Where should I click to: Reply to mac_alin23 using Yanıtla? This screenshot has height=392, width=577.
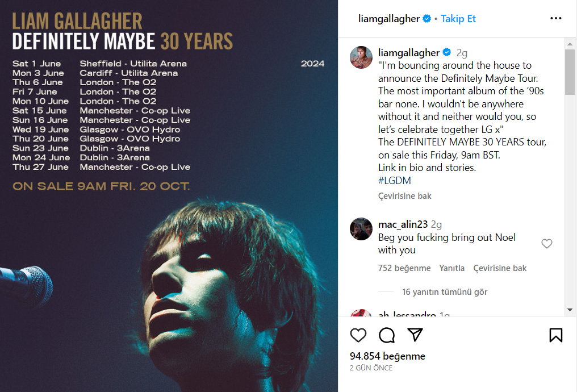pos(452,268)
